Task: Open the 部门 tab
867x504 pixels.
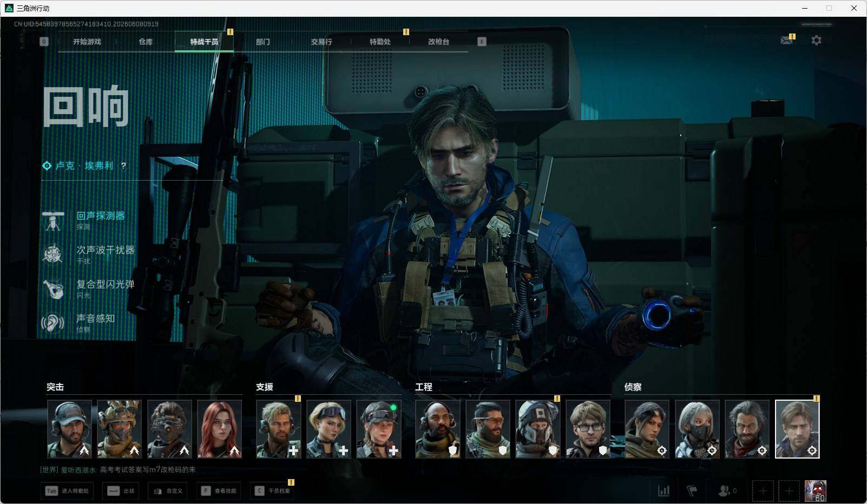Action: point(263,42)
